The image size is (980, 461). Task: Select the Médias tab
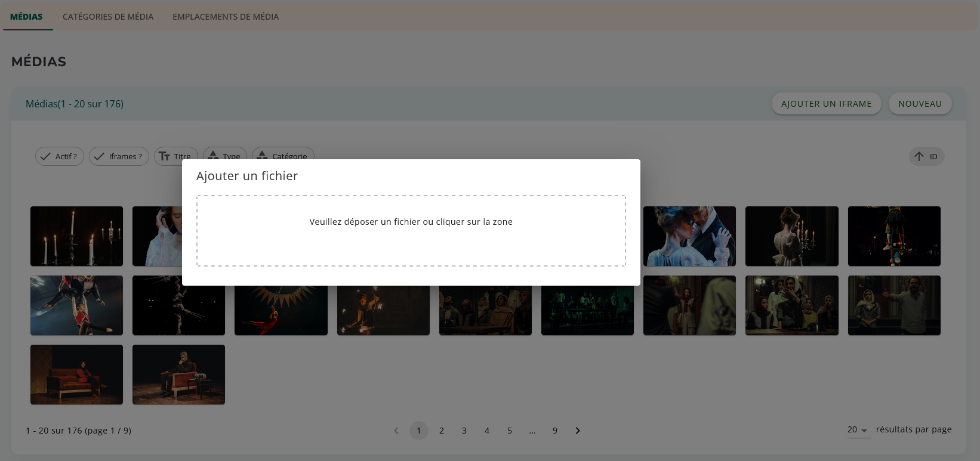pos(26,17)
